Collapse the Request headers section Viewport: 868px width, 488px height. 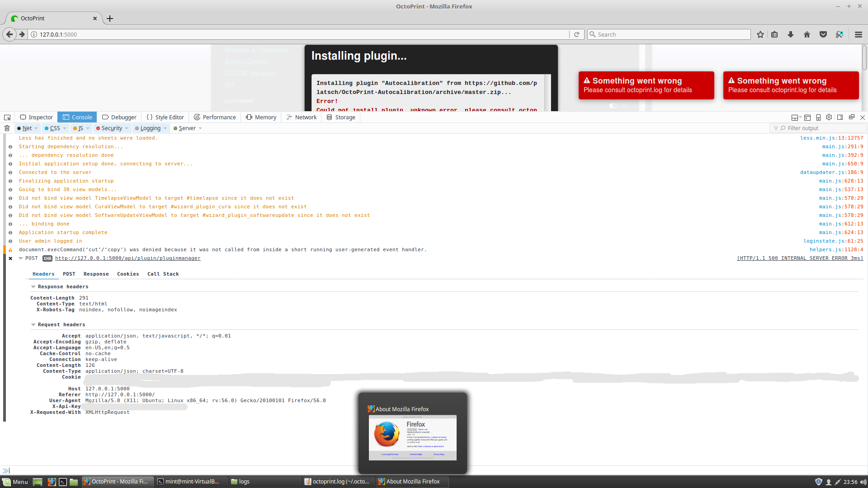tap(33, 324)
